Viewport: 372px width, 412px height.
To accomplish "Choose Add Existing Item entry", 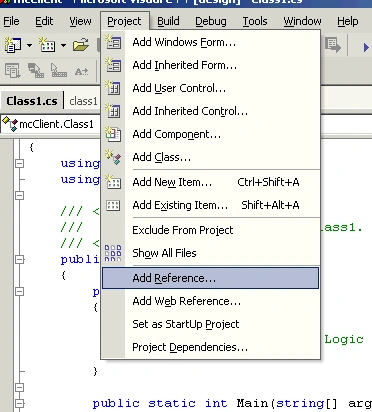I will [211, 205].
